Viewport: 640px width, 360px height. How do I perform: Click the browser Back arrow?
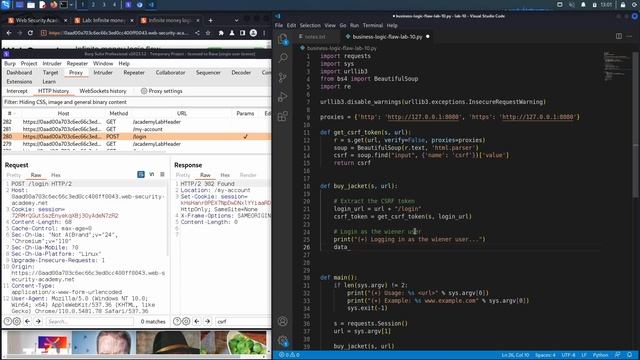(9, 33)
